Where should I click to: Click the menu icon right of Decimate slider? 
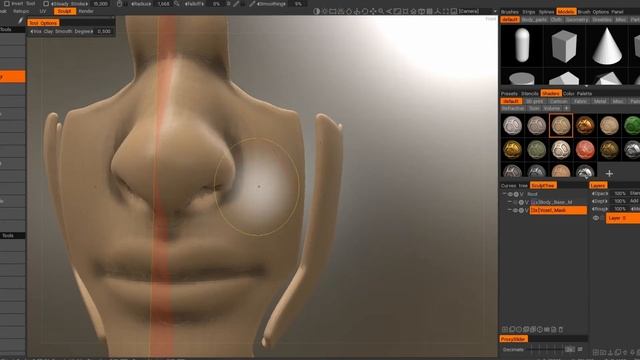580,349
